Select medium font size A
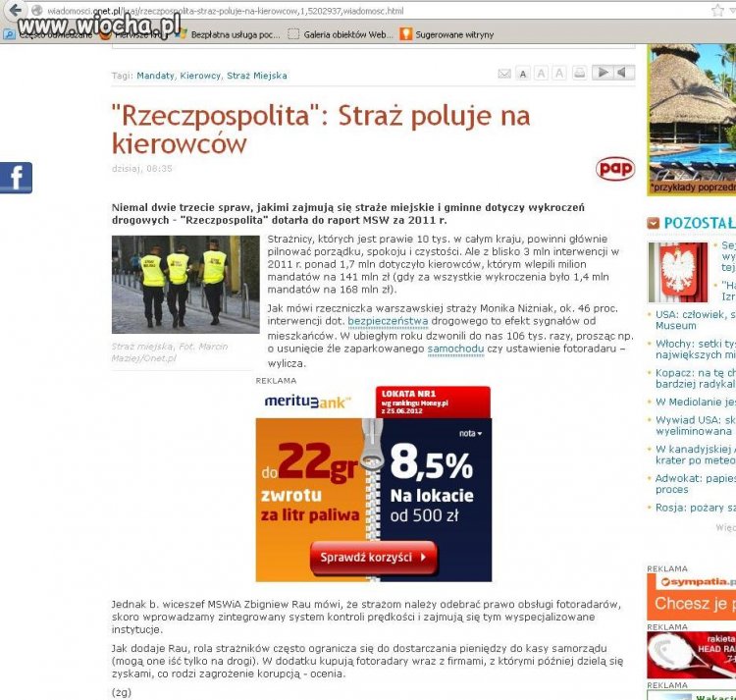Screen dimensions: 736x700 click(541, 74)
